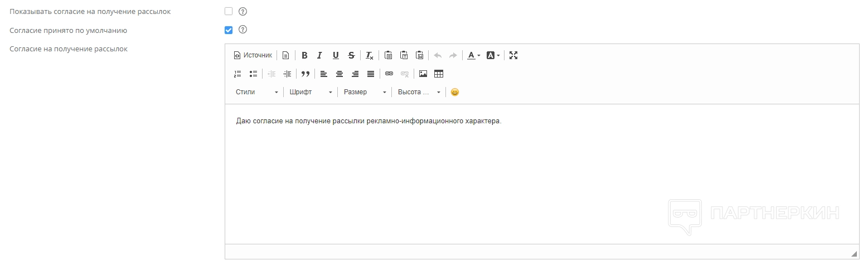The width and height of the screenshot is (868, 265).
Task: Open the Размер size dropdown
Action: [365, 92]
